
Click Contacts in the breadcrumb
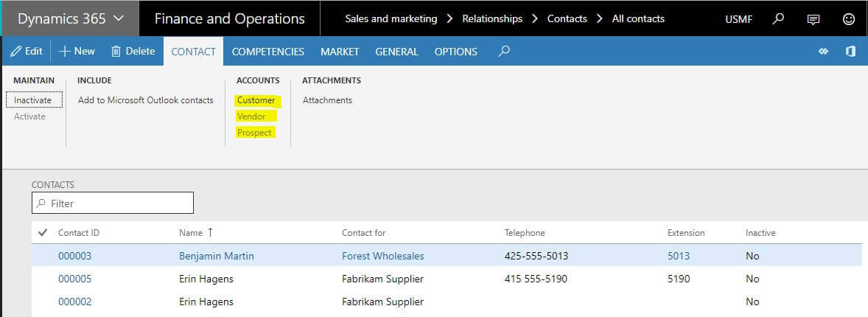coord(567,19)
